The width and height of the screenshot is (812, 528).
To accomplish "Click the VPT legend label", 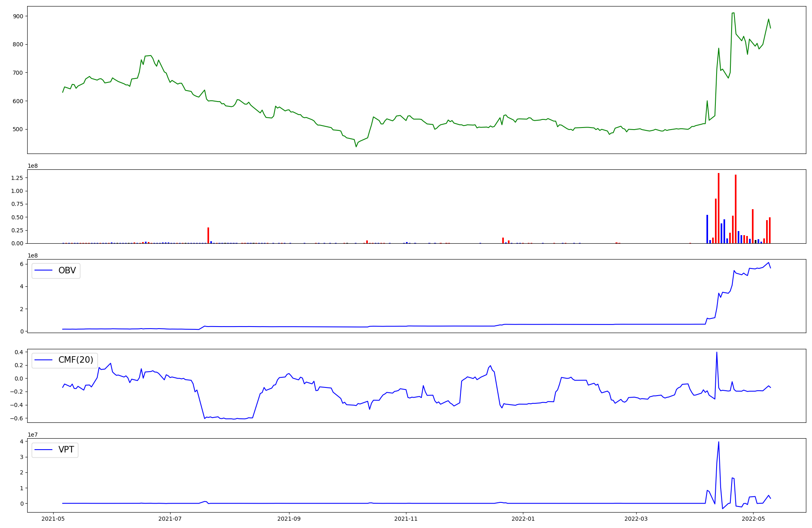I will pyautogui.click(x=66, y=450).
